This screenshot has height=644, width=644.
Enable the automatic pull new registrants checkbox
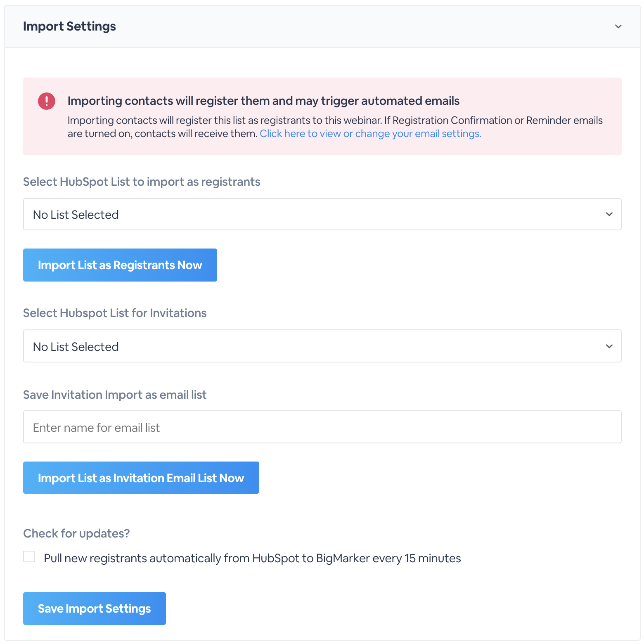click(x=29, y=557)
